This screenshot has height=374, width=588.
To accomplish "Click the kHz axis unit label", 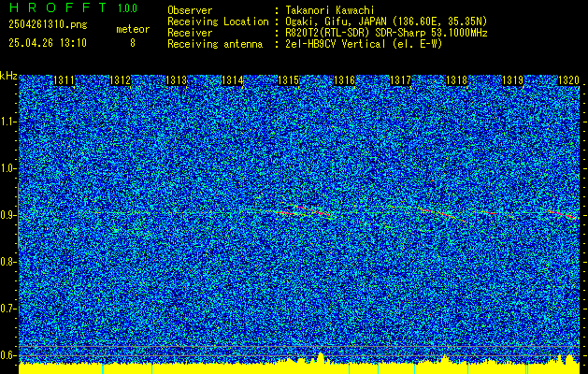I will [8, 76].
